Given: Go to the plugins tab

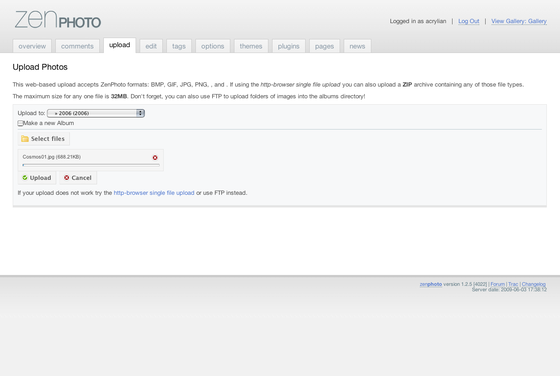Looking at the screenshot, I should coord(289,46).
